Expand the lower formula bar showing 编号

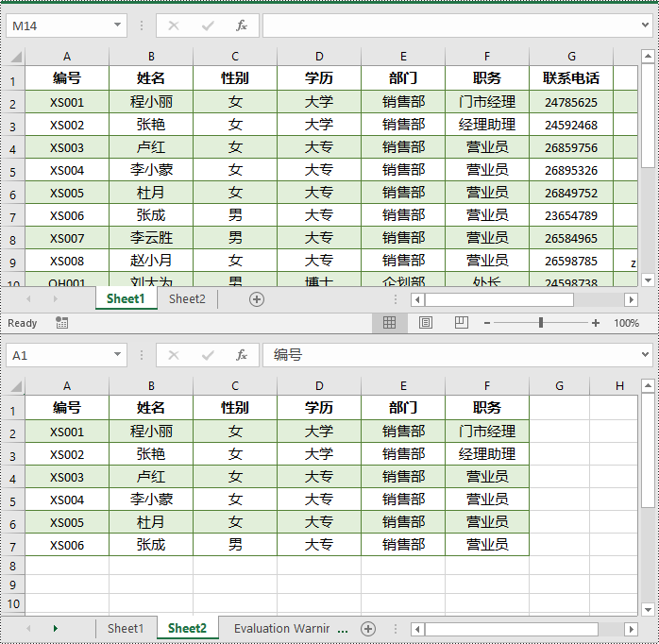(x=645, y=355)
